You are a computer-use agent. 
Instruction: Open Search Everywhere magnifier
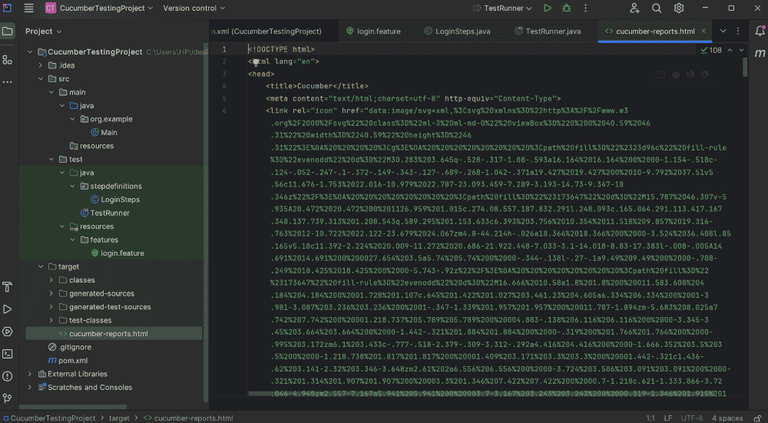coord(656,8)
